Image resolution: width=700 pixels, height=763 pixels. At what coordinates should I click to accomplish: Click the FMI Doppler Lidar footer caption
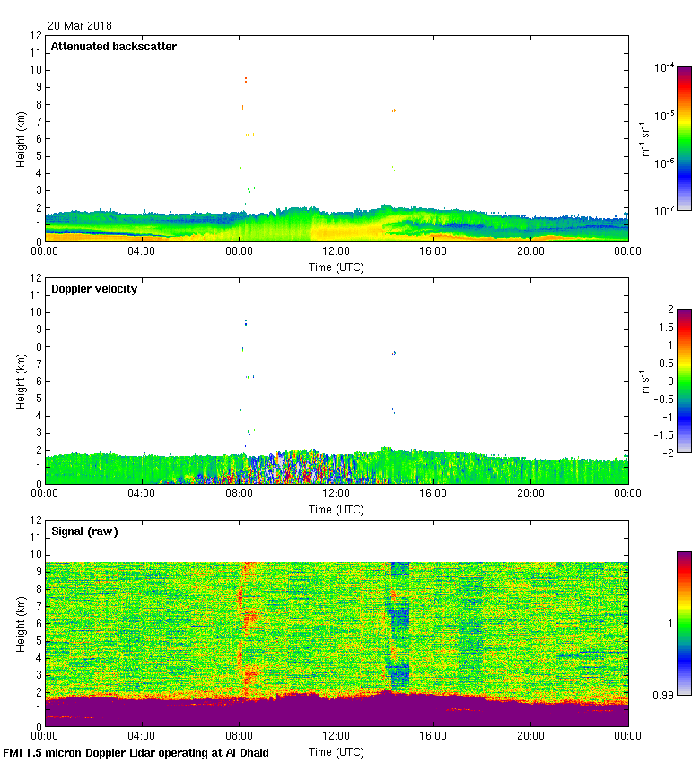click(136, 753)
